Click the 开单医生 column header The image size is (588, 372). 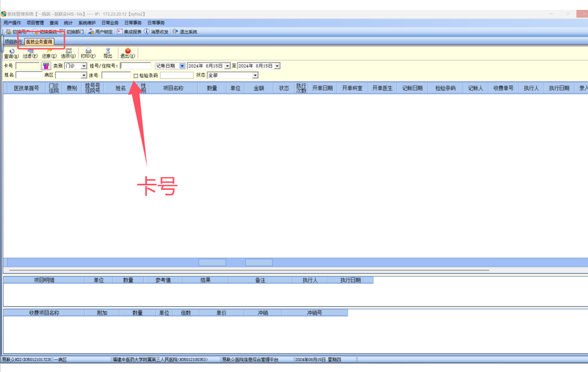tap(382, 88)
